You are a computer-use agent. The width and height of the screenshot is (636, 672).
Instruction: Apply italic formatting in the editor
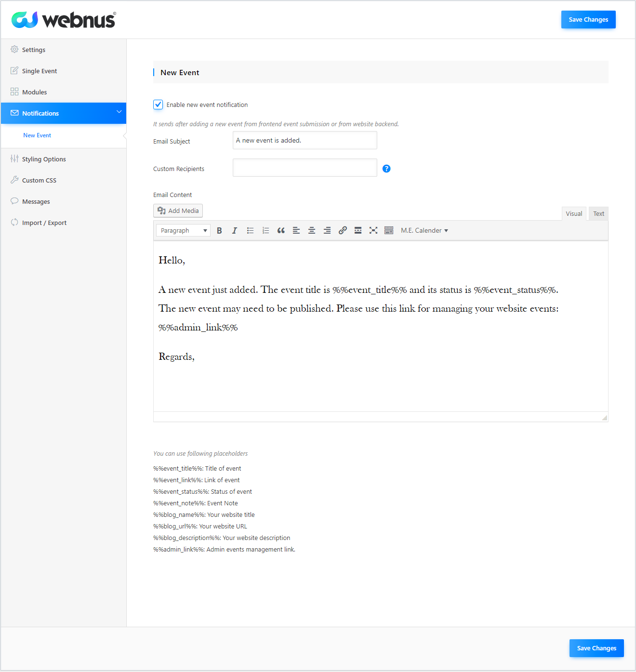[235, 231]
